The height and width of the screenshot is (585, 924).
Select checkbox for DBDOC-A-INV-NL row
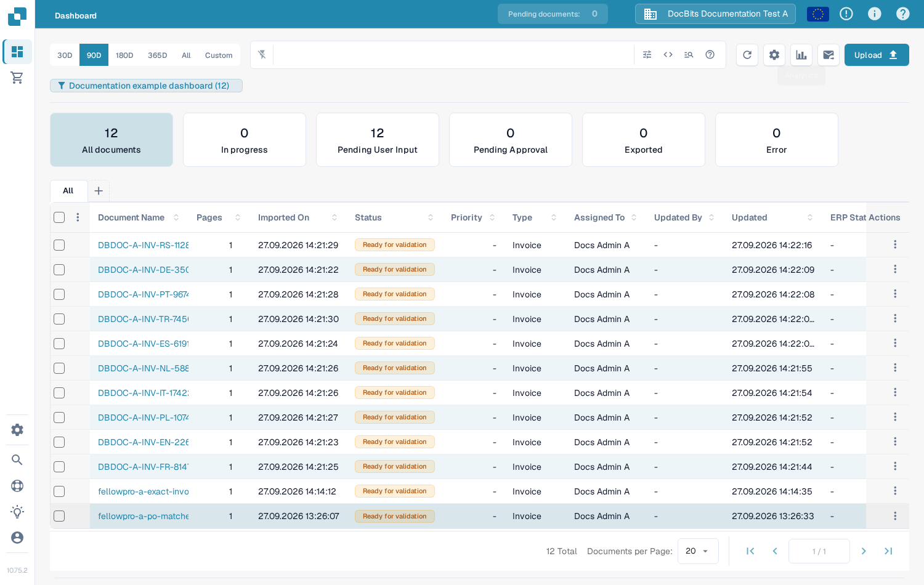click(x=59, y=368)
